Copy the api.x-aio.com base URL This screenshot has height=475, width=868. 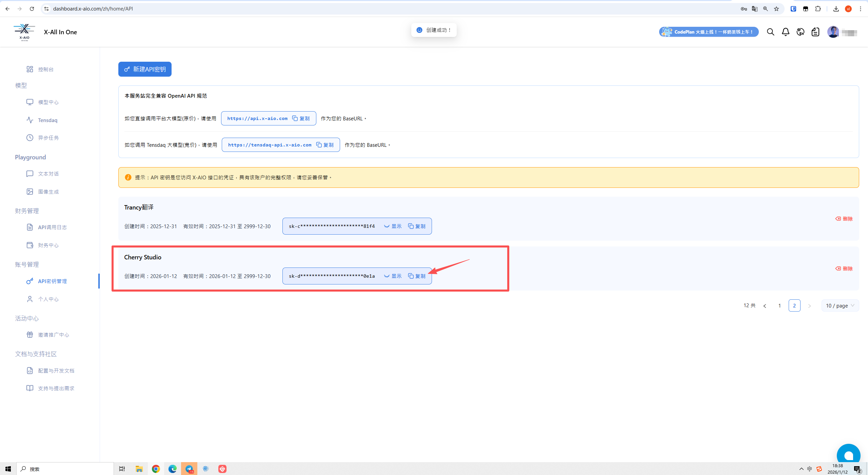point(301,118)
